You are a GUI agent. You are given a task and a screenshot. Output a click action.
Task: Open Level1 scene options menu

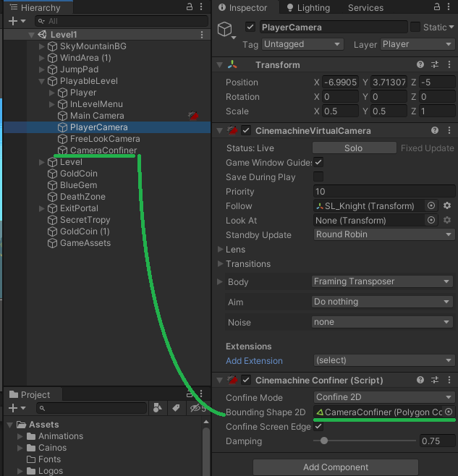point(202,35)
